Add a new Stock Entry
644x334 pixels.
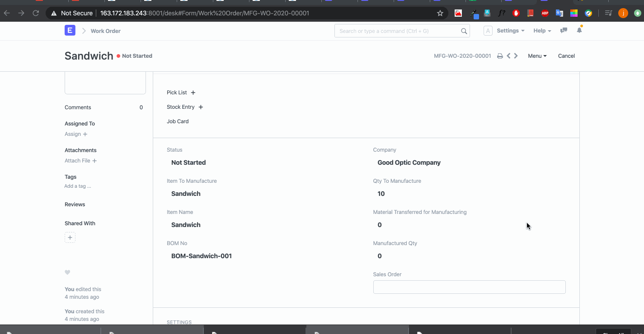201,107
